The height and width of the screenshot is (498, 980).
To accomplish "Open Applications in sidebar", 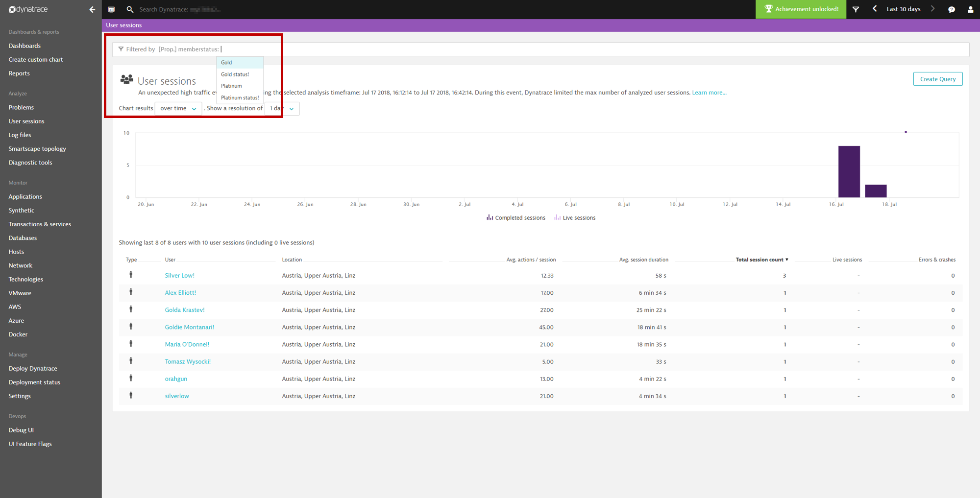I will pos(25,196).
